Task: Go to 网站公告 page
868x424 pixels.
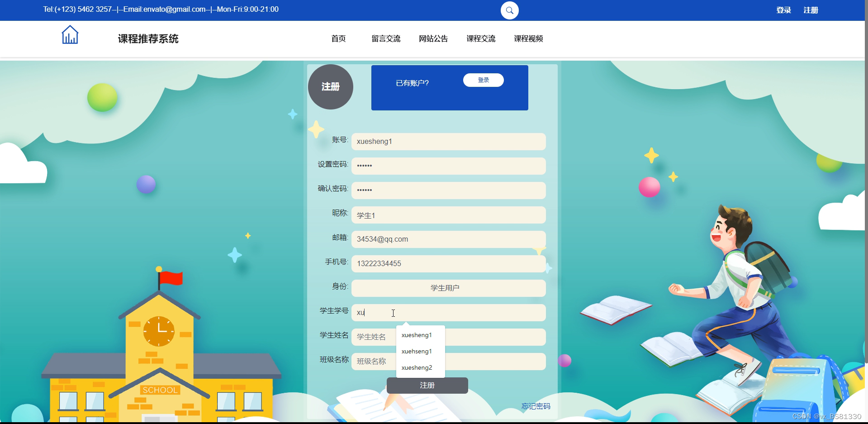Action: coord(433,39)
